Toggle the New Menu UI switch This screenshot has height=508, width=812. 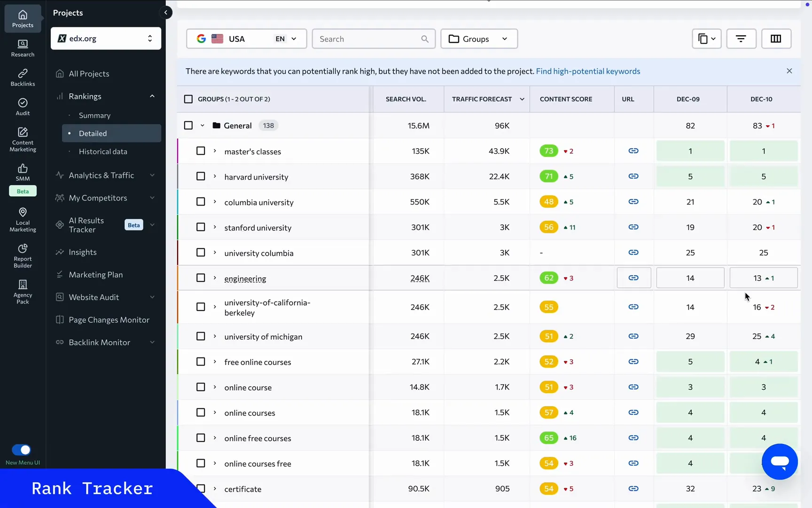[21, 450]
